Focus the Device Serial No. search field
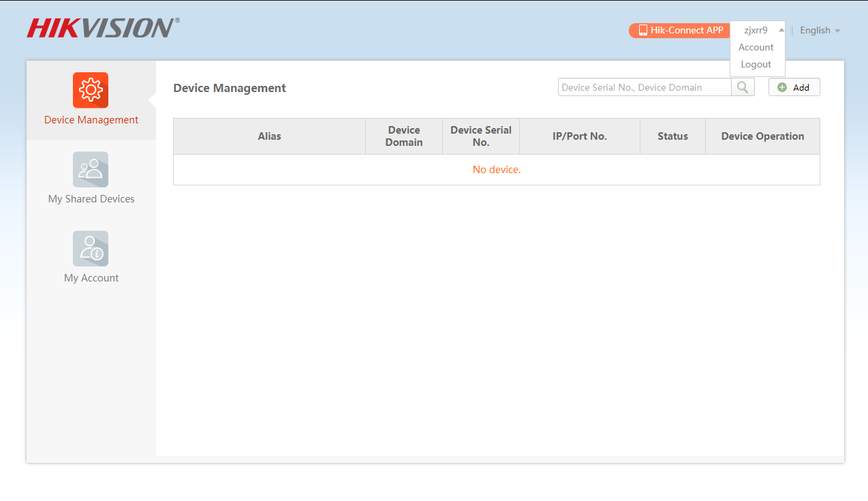868x501 pixels. pyautogui.click(x=645, y=87)
